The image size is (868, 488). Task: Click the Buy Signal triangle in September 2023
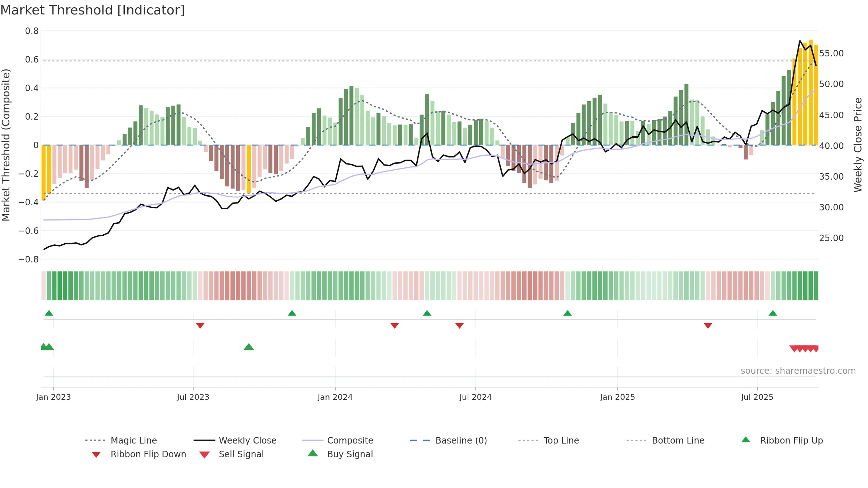coord(249,347)
